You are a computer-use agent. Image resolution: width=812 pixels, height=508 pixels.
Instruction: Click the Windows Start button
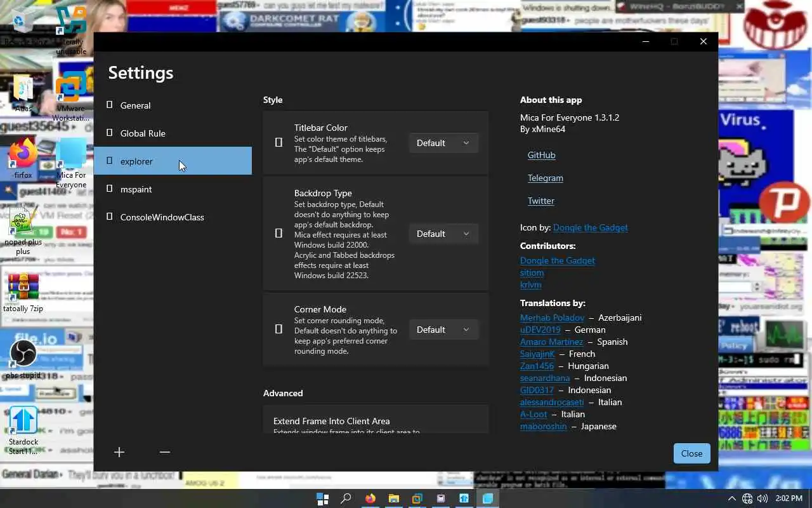[322, 498]
